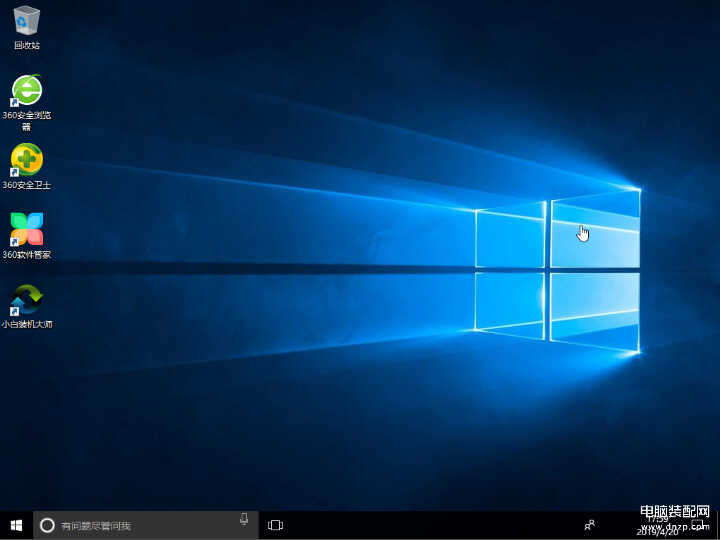The height and width of the screenshot is (540, 720).
Task: Activate the Cortana microphone icon
Action: point(244,519)
